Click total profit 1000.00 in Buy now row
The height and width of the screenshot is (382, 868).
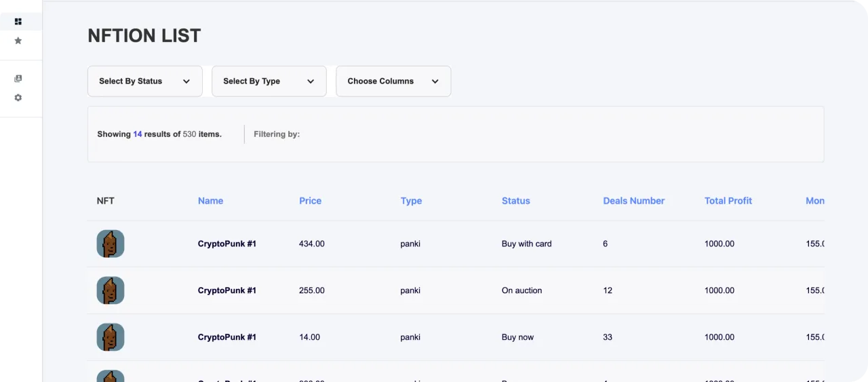click(x=719, y=337)
